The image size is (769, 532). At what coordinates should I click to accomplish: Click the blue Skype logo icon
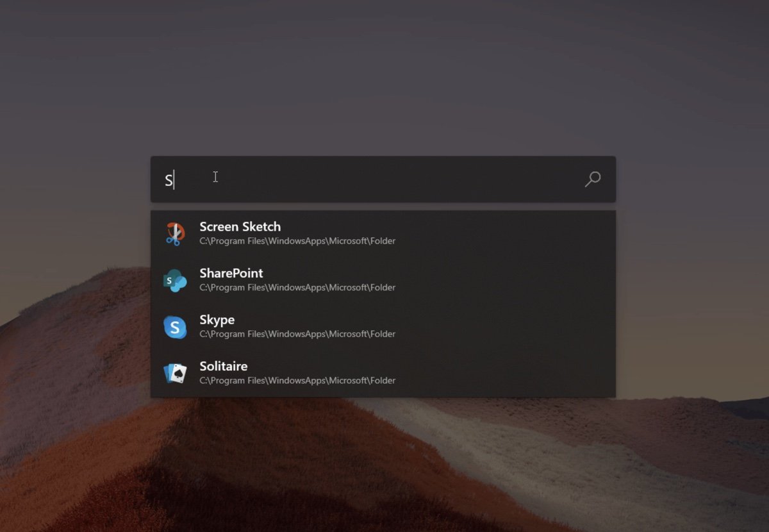pyautogui.click(x=174, y=327)
